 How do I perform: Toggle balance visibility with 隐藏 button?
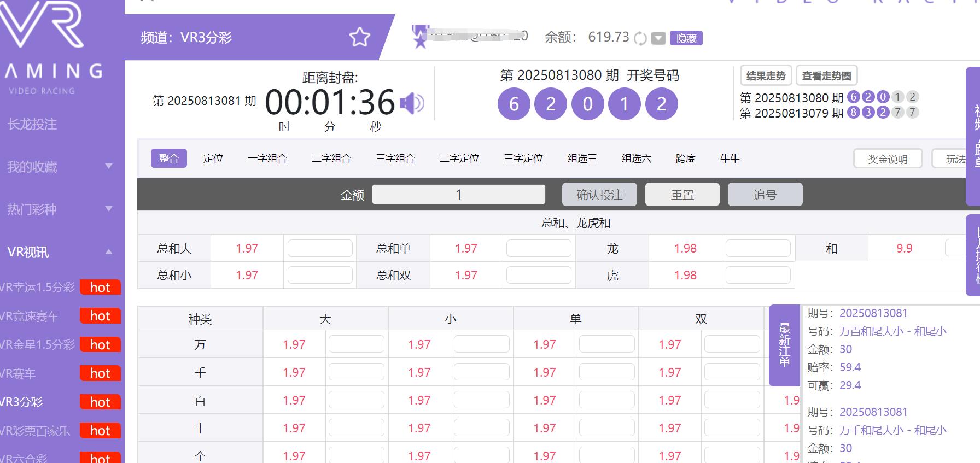point(686,38)
